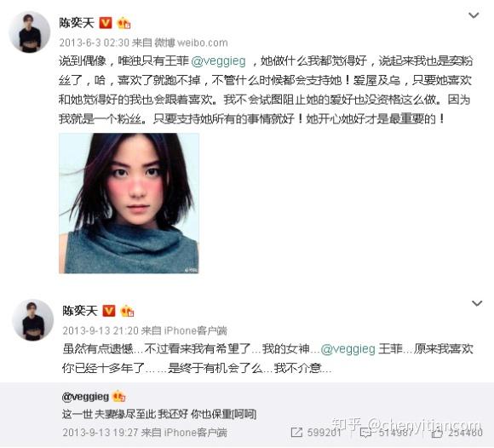Click the username 陈奕天 on the second post
Screen dimensions: 494x448
coord(80,311)
